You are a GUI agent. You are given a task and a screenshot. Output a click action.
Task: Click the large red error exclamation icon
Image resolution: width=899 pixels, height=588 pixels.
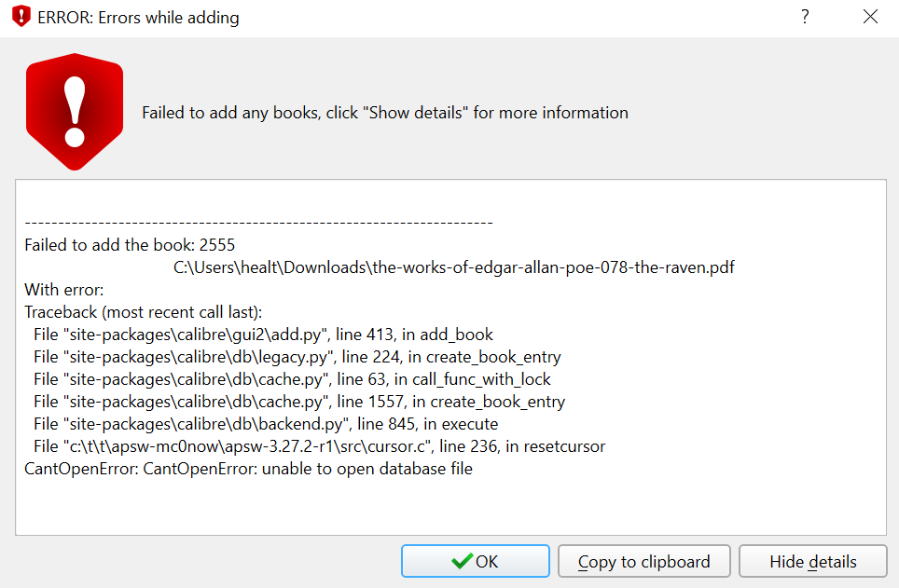[75, 112]
